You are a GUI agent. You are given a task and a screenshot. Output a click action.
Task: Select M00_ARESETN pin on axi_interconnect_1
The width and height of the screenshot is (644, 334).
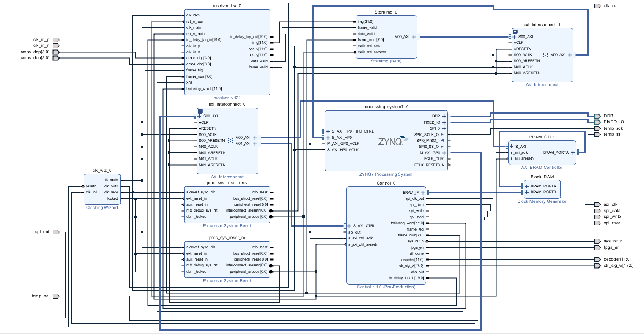tap(527, 73)
